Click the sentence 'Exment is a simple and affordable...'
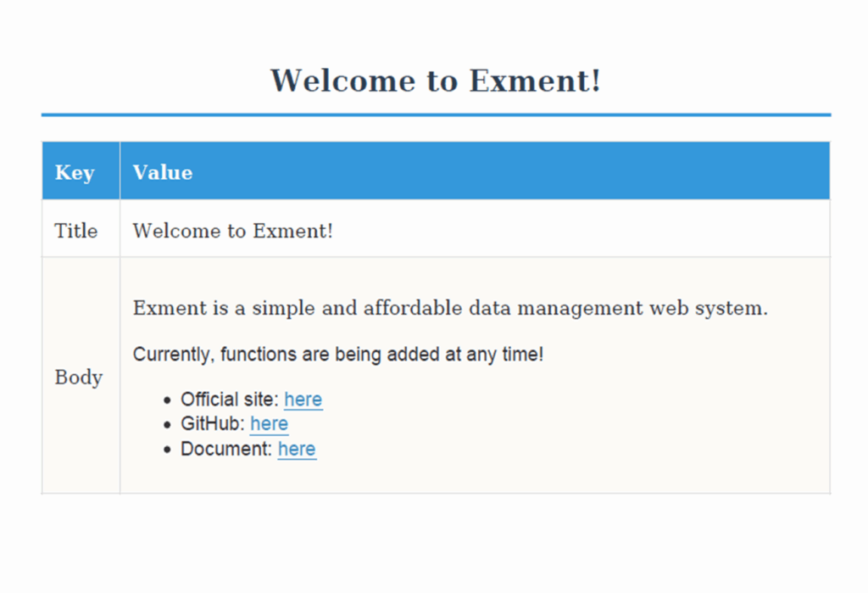 [450, 308]
